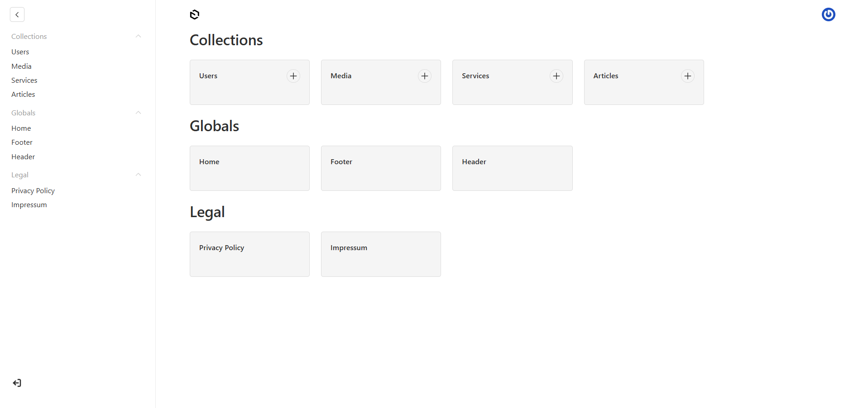Image resolution: width=868 pixels, height=408 pixels.
Task: Create new Users entry with plus icon
Action: [x=293, y=76]
